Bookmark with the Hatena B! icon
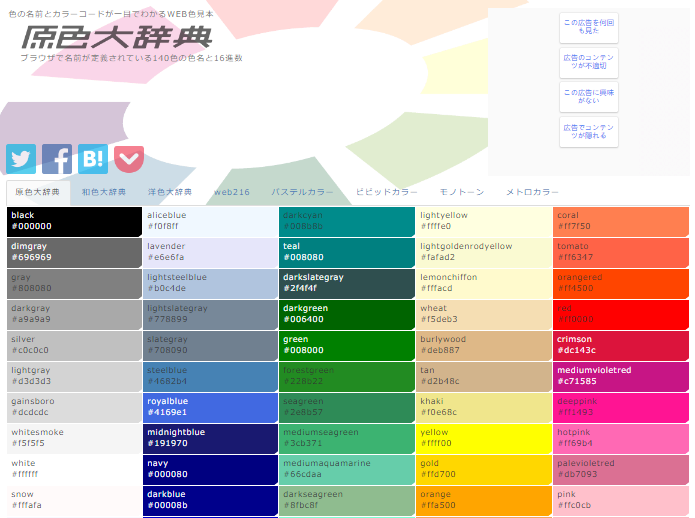Screen dimensions: 695x518 coord(93,158)
